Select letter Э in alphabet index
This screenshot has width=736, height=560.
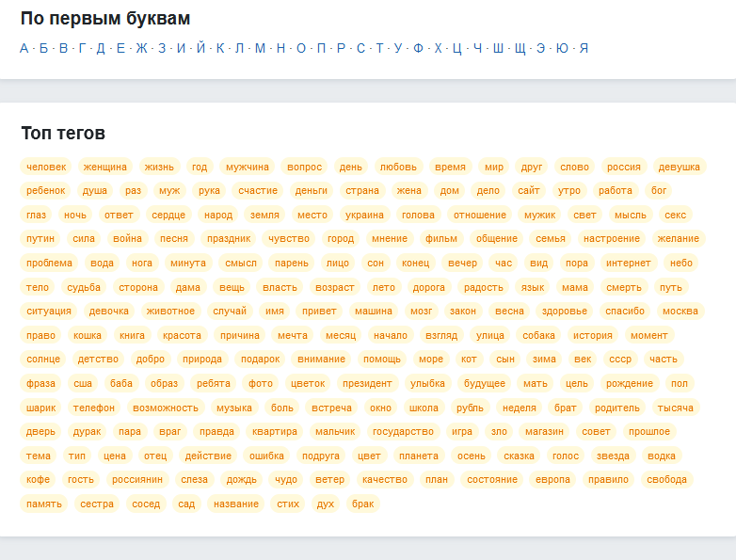pyautogui.click(x=541, y=48)
